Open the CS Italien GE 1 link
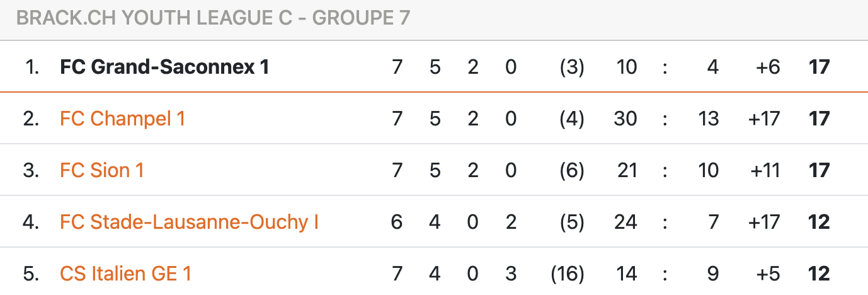 125,274
